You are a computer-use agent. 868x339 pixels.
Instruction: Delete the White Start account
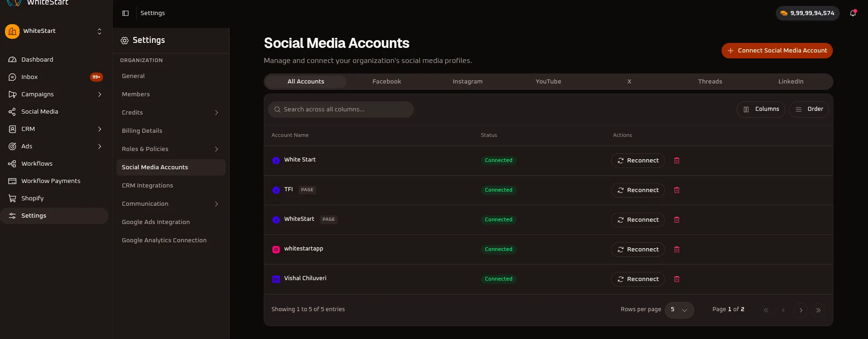677,161
